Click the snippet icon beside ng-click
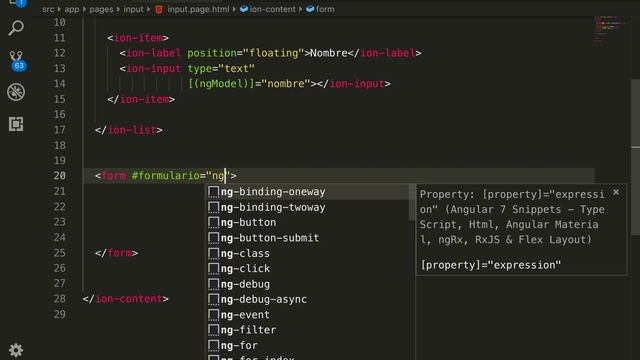 click(x=213, y=269)
